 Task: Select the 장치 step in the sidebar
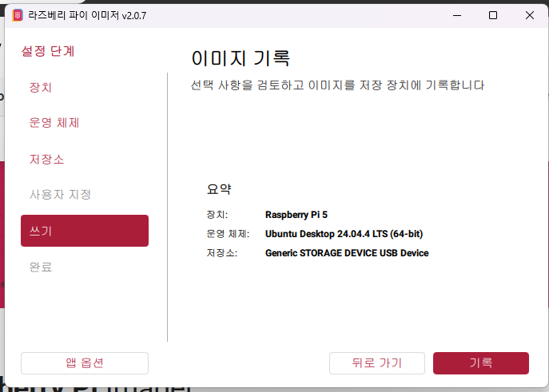41,87
